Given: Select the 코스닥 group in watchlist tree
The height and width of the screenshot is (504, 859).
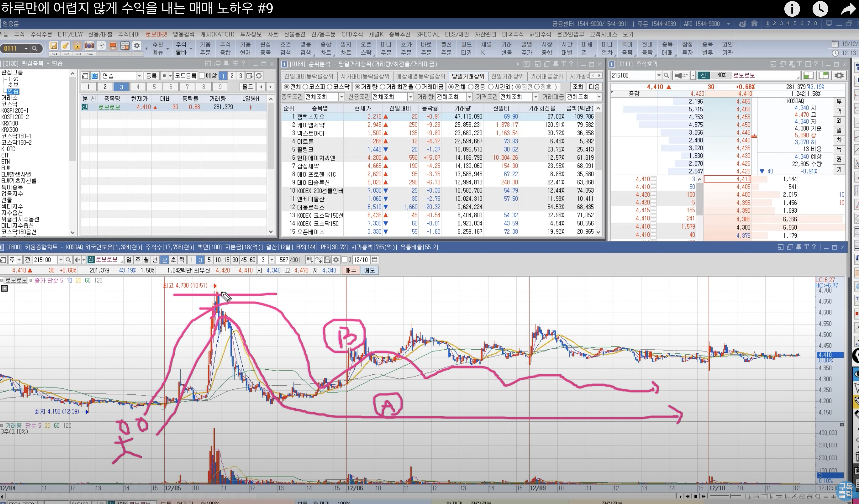Looking at the screenshot, I should point(10,104).
